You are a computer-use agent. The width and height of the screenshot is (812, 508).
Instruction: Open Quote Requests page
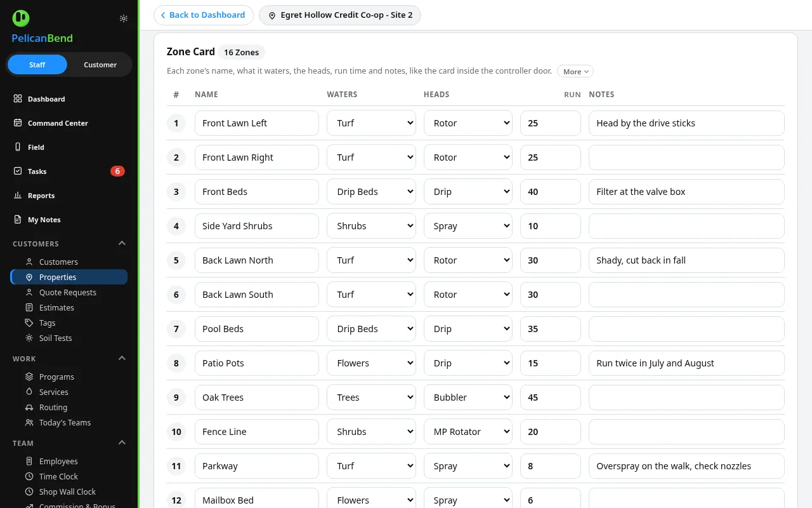[69, 293]
